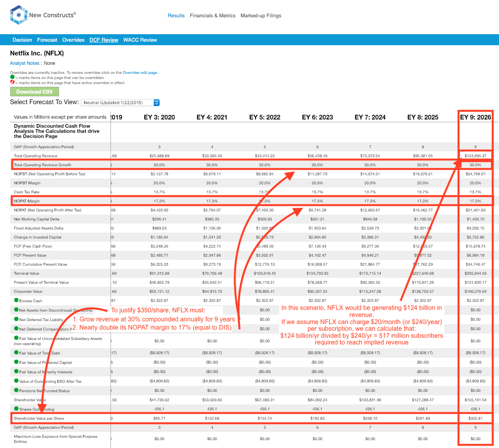Click the Cash Tax Rate row label
This screenshot has height=448, width=499.
[27, 192]
